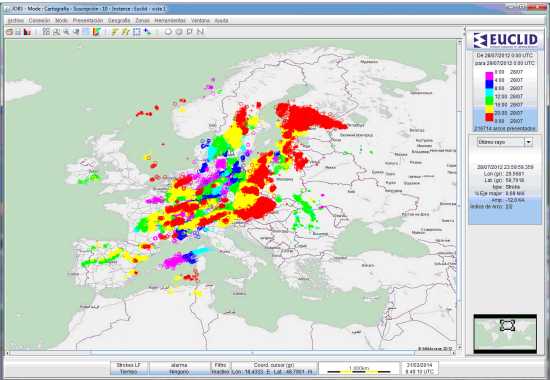Click the map's vertical scrollbar
Screen dimensions: 550x380
(459, 194)
